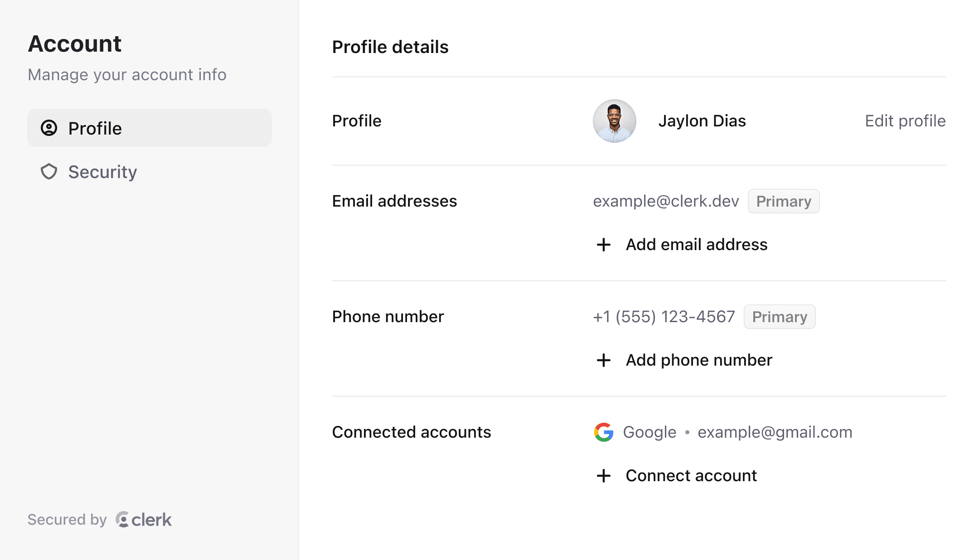This screenshot has height=560, width=979.
Task: Switch to the Profile section
Action: click(95, 128)
